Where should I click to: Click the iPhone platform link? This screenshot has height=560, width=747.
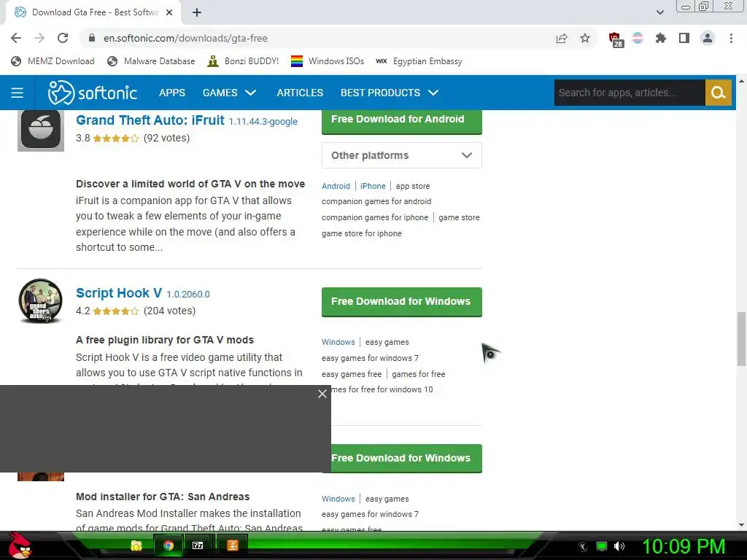pyautogui.click(x=373, y=186)
